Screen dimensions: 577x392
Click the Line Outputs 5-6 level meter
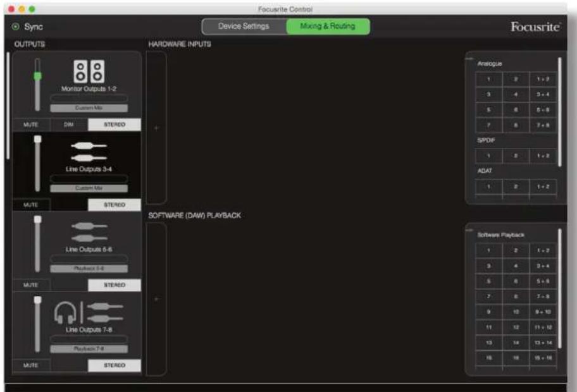tap(89, 259)
